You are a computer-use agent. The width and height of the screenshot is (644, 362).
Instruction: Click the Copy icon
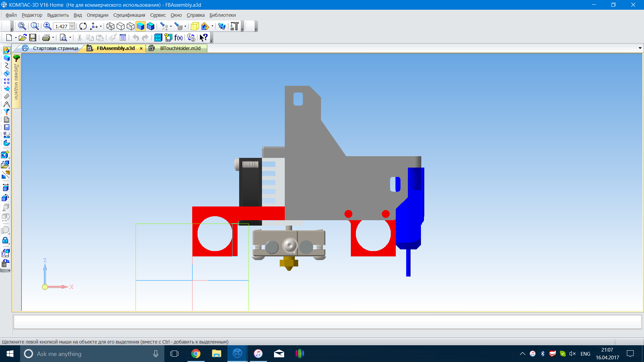(90, 38)
